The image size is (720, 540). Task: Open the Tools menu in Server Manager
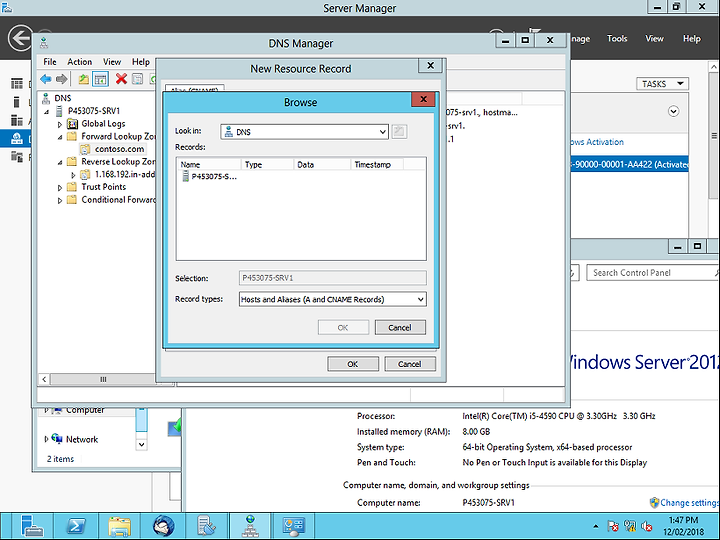pos(617,39)
